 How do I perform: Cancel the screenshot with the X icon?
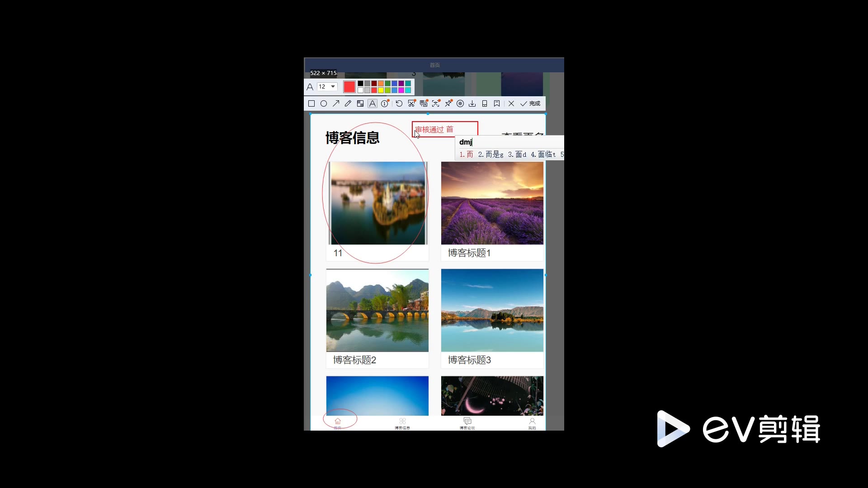(511, 103)
